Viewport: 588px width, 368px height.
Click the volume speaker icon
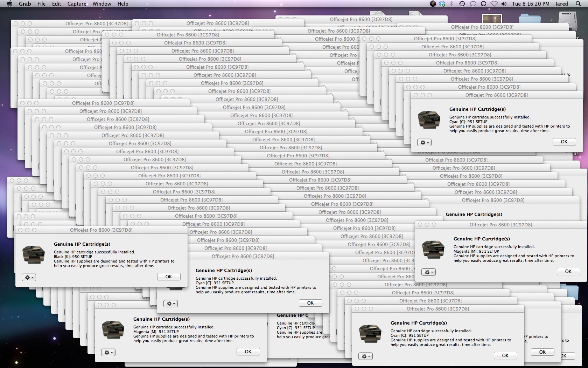pyautogui.click(x=504, y=4)
